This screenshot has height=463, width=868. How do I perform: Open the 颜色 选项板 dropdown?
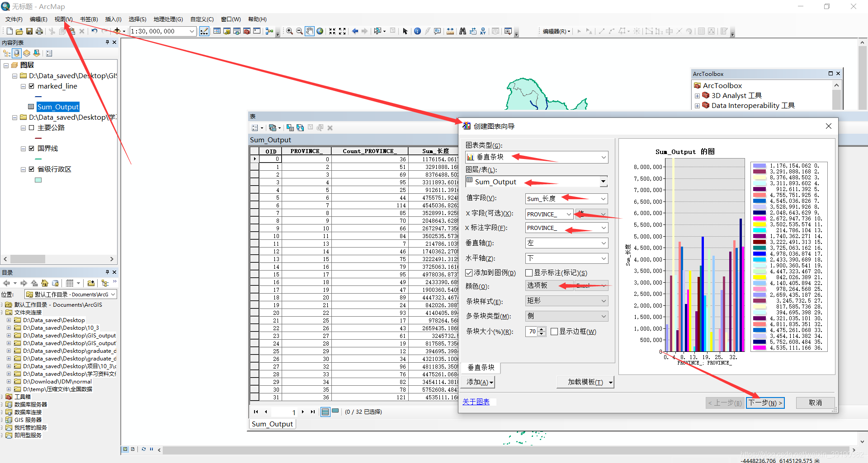click(x=550, y=285)
